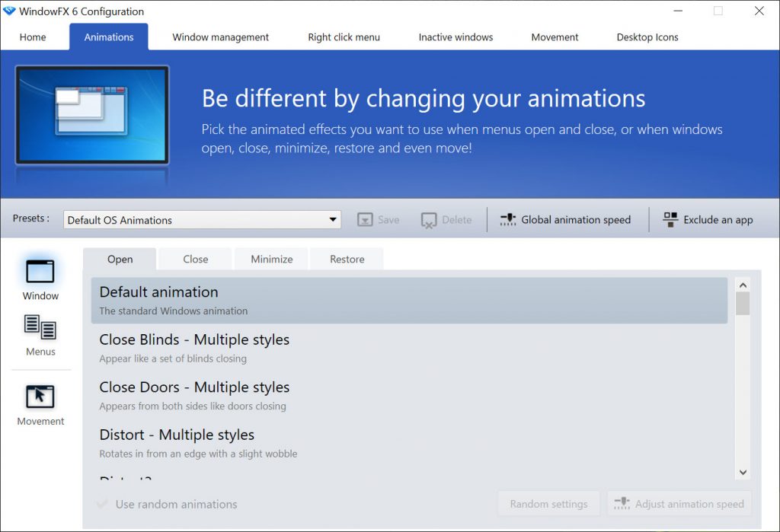This screenshot has height=532, width=780.
Task: Click the Exclude an app label
Action: pyautogui.click(x=718, y=220)
